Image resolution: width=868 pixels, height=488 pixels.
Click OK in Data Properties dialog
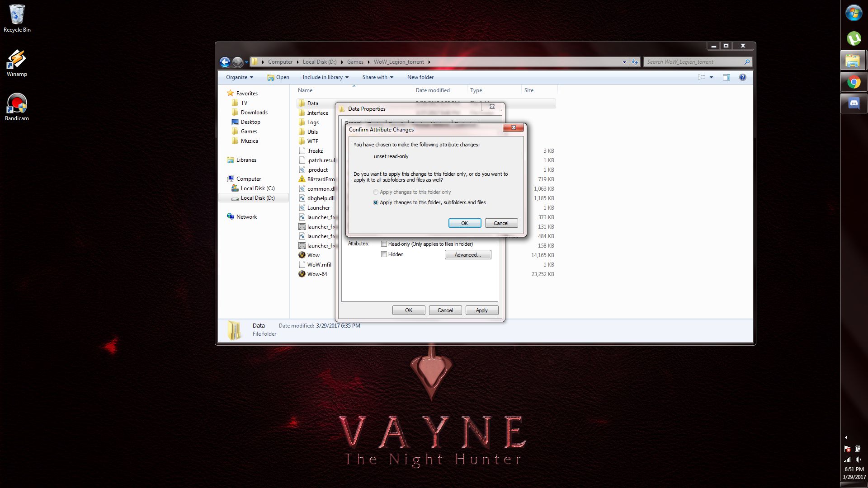point(409,310)
